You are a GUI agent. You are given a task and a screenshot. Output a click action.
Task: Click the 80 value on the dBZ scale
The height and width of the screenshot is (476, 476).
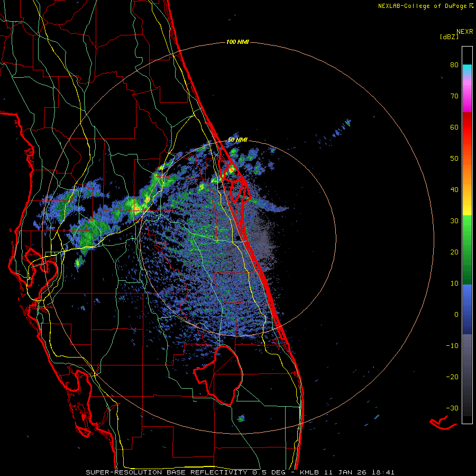[454, 65]
